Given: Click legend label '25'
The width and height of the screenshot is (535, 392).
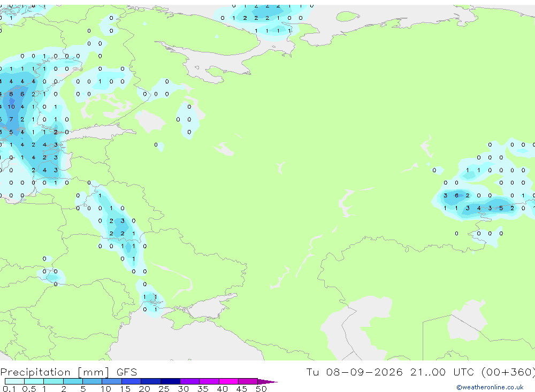Looking at the screenshot, I should pyautogui.click(x=164, y=389).
